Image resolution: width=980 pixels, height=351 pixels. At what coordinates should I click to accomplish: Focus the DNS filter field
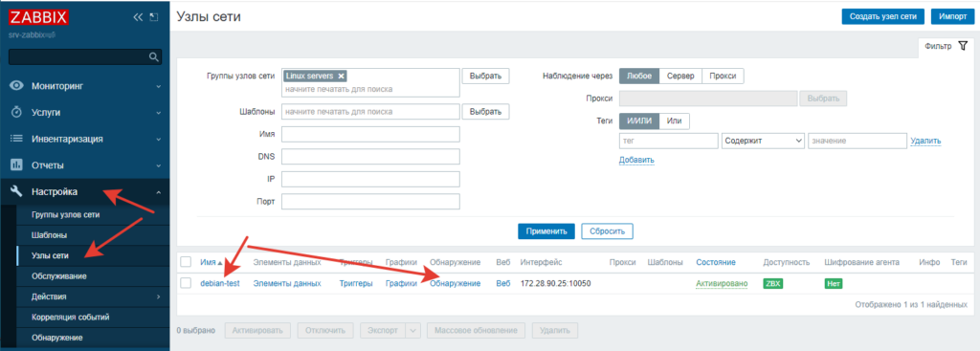(370, 157)
